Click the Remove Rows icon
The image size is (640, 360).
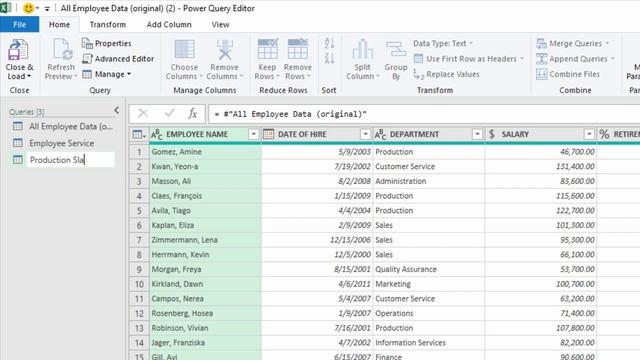pyautogui.click(x=298, y=49)
